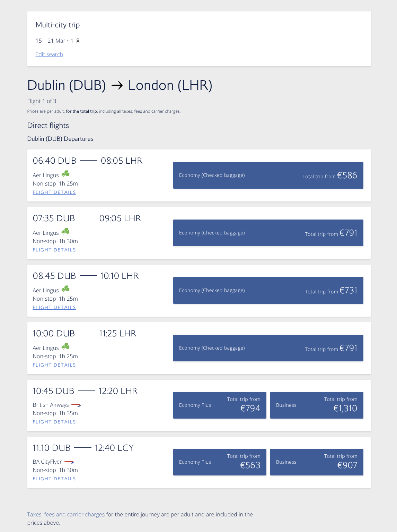Click Aer Lingus shamrock logo on 08:45 flight

[65, 289]
